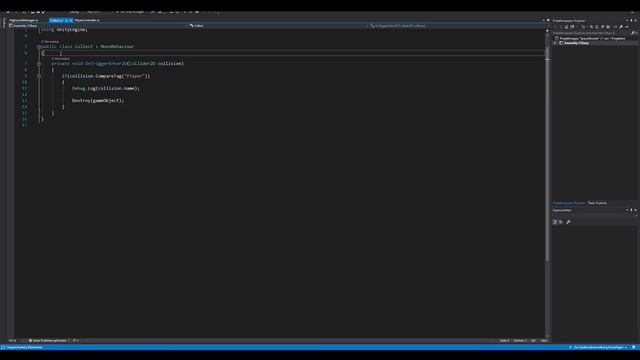Viewport: 640px width, 360px height.
Task: Open Solution Explorer window options dropdown
Action: pos(627,20)
